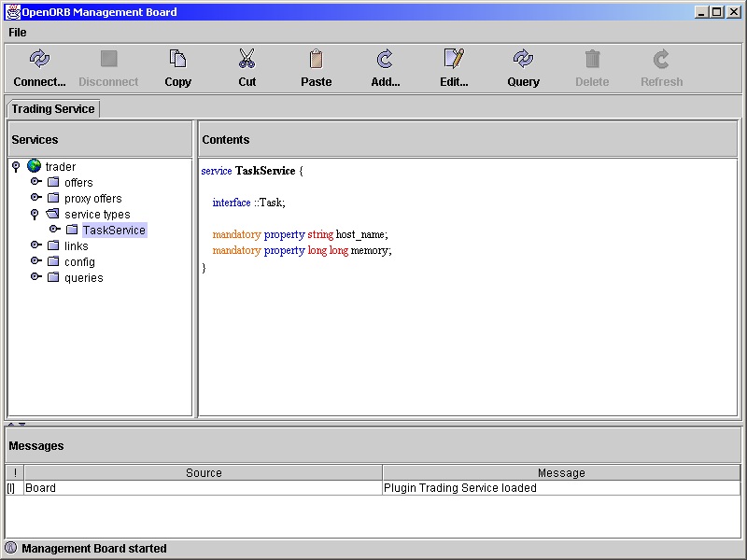Click the Refresh toolbar icon
This screenshot has width=747, height=560.
coord(661,59)
